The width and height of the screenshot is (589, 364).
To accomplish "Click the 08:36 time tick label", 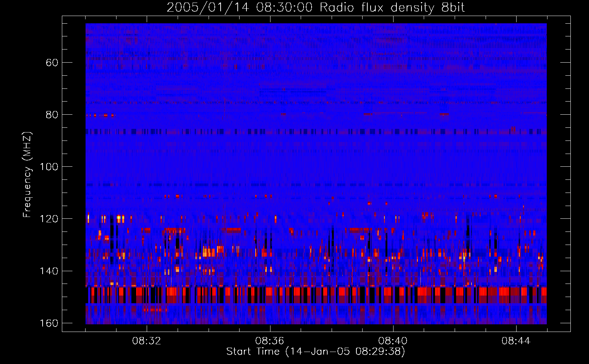I will (x=270, y=341).
